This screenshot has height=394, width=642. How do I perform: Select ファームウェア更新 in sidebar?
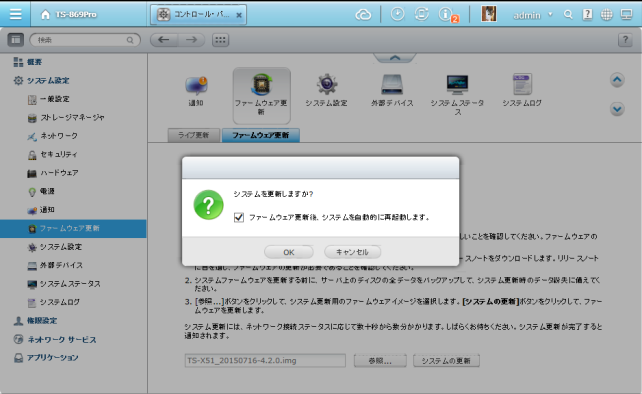(x=73, y=229)
